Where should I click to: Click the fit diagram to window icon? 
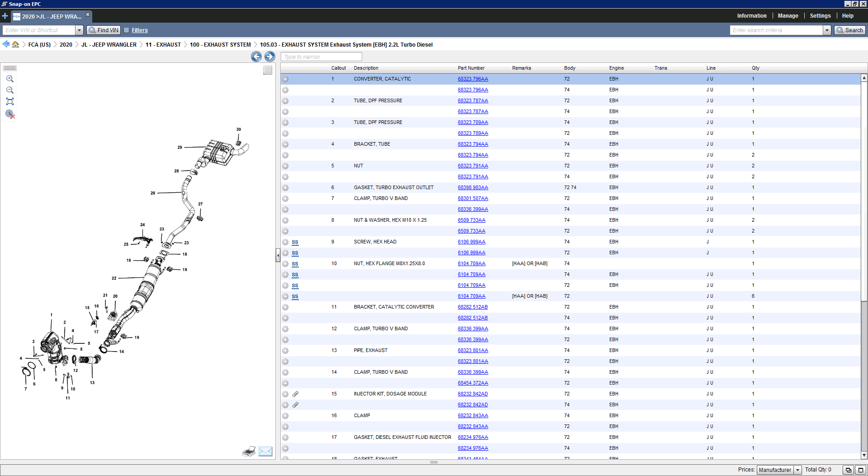tap(9, 101)
